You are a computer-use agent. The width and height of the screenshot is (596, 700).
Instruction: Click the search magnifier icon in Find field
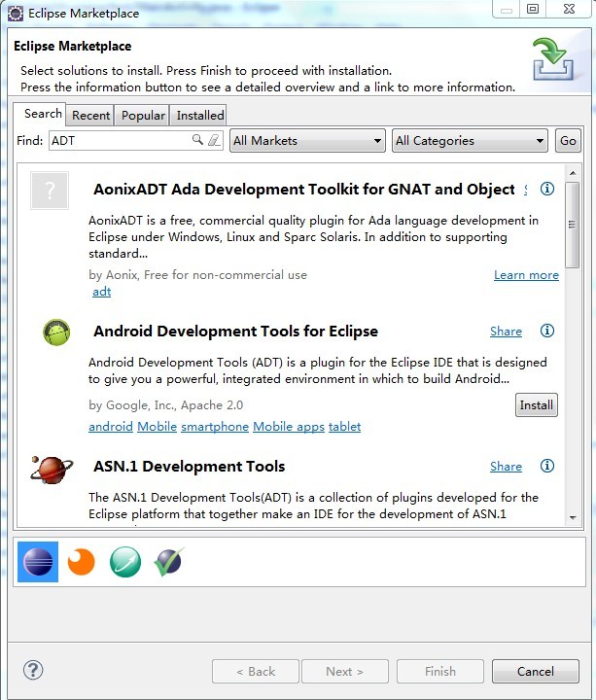[x=197, y=140]
